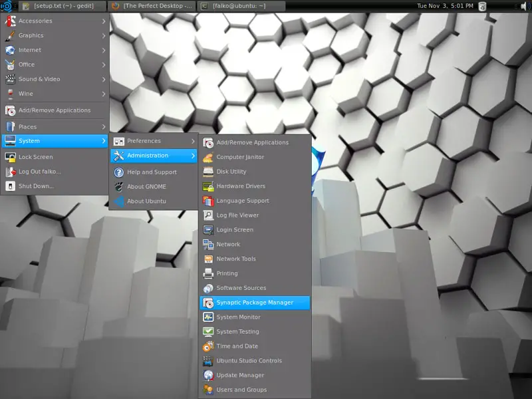The image size is (532, 399).
Task: Switch to falko@ubuntu terminal window
Action: pos(241,6)
